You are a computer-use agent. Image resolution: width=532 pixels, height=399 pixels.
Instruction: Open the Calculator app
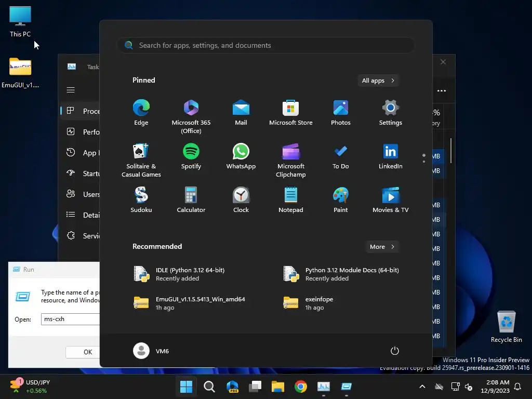pyautogui.click(x=191, y=200)
